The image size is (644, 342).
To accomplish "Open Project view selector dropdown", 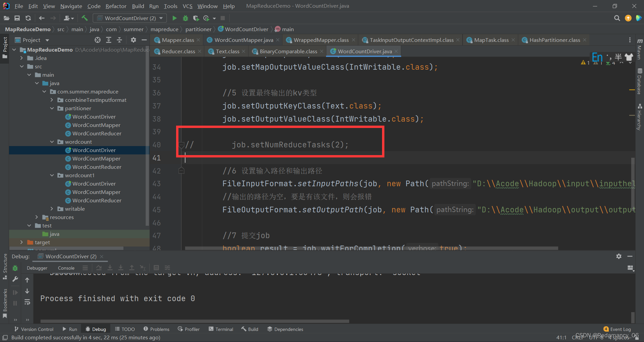I will click(x=47, y=40).
